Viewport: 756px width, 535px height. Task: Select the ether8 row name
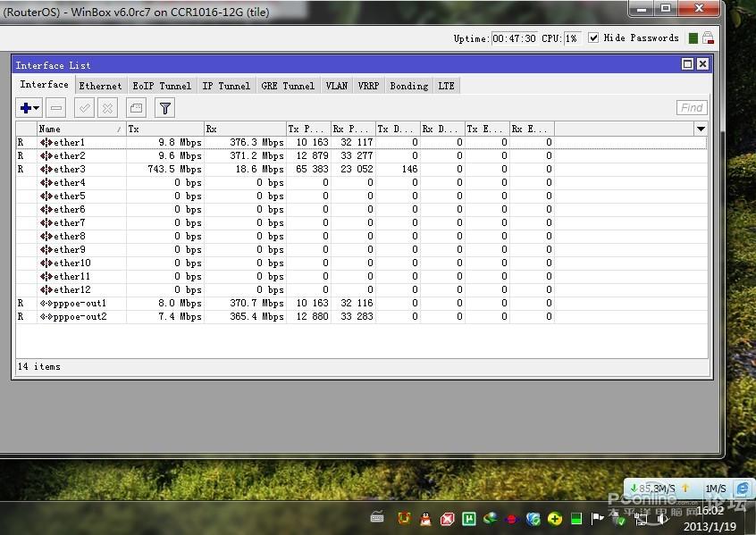click(70, 236)
